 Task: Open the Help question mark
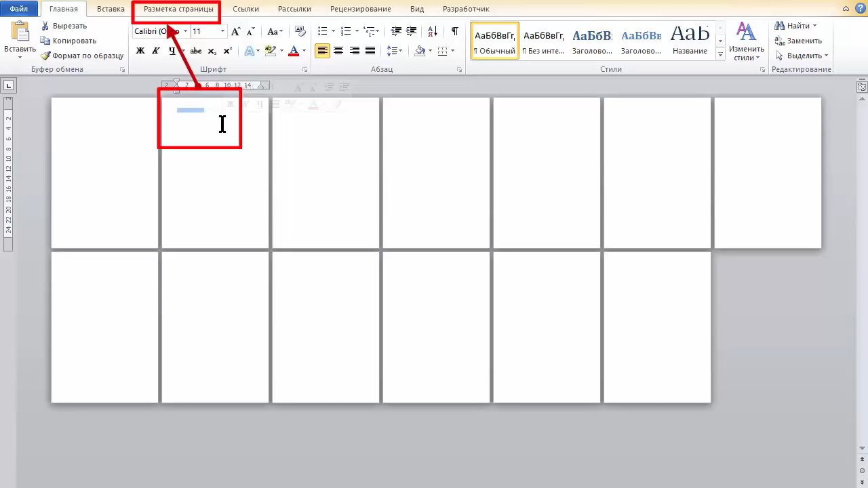(x=860, y=9)
